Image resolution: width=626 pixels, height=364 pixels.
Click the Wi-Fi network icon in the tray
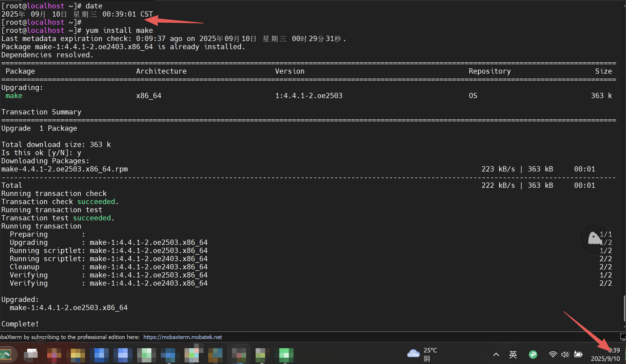(x=553, y=354)
